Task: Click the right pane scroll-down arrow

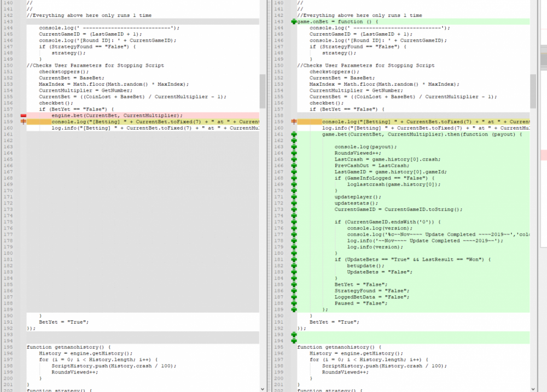Action: [x=534, y=388]
